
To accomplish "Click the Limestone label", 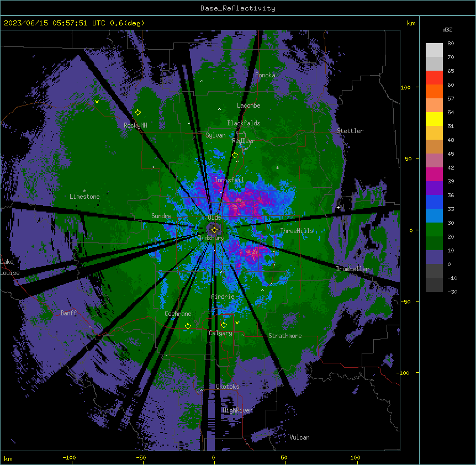I will pyautogui.click(x=84, y=197).
